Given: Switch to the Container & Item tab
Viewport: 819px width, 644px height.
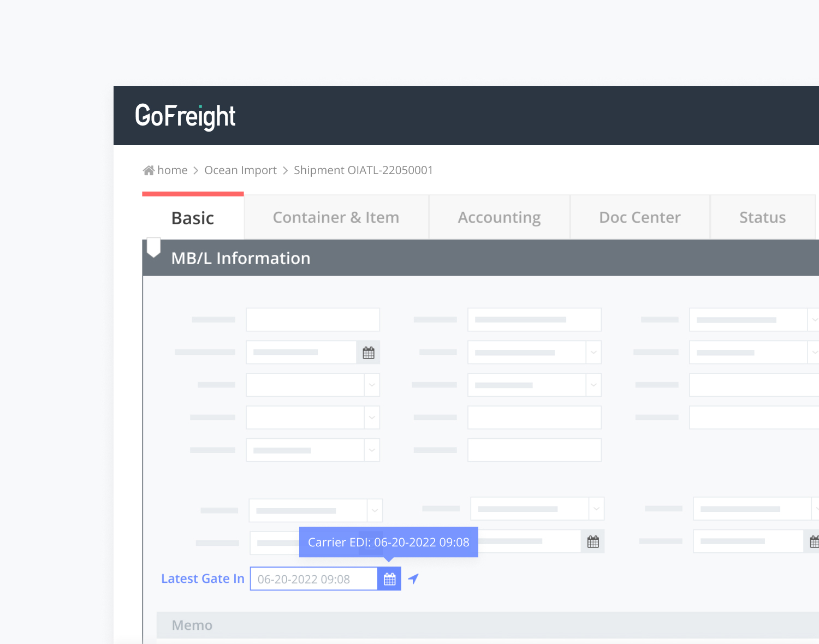Looking at the screenshot, I should [x=336, y=218].
